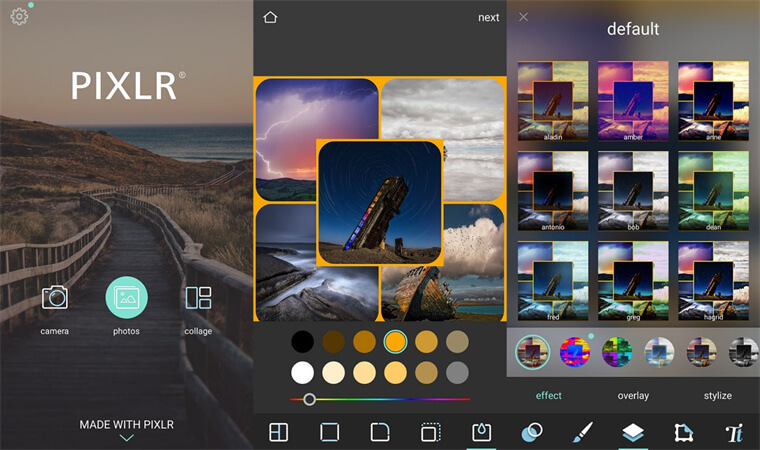Start a collage with the collage icon
This screenshot has width=760, height=450.
click(x=198, y=297)
